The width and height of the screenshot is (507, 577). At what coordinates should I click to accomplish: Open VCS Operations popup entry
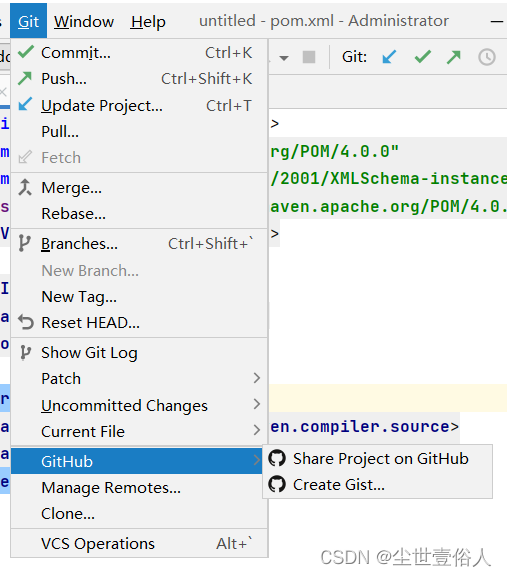click(x=139, y=544)
